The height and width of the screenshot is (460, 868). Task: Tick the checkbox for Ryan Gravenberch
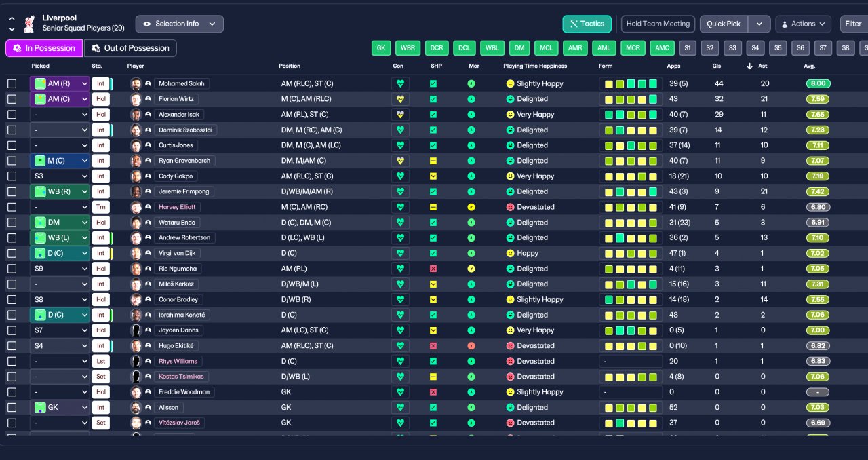12,161
